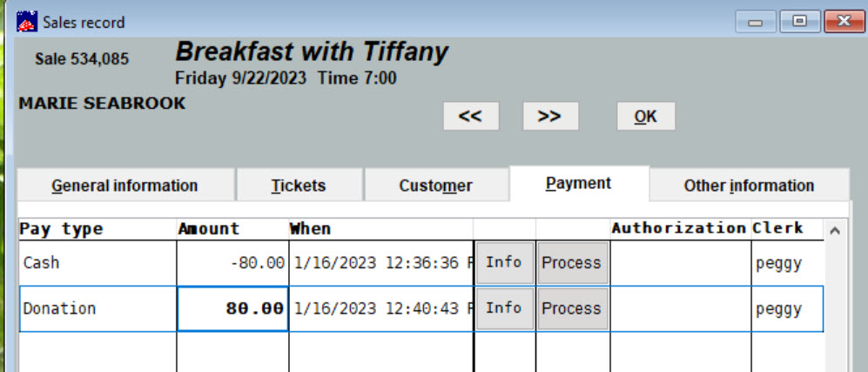
Task: Open the Other information tab
Action: click(749, 186)
